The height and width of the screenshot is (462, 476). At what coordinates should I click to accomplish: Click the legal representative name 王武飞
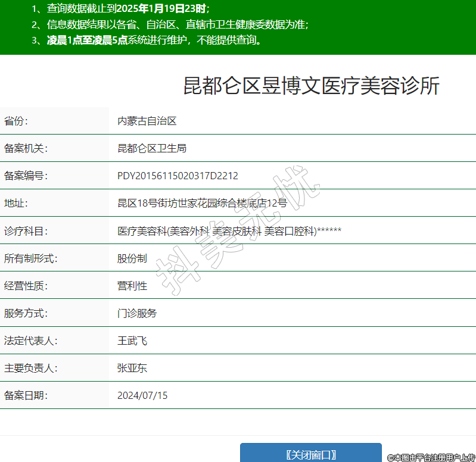(132, 341)
